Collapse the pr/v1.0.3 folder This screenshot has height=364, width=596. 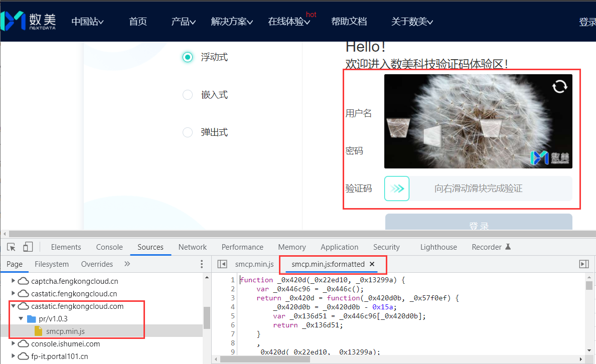coord(21,318)
